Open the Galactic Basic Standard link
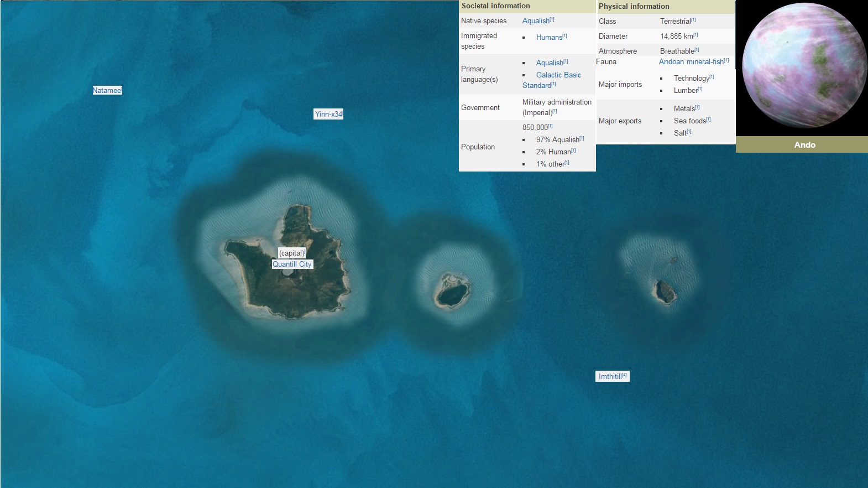The height and width of the screenshot is (488, 868). tap(558, 75)
